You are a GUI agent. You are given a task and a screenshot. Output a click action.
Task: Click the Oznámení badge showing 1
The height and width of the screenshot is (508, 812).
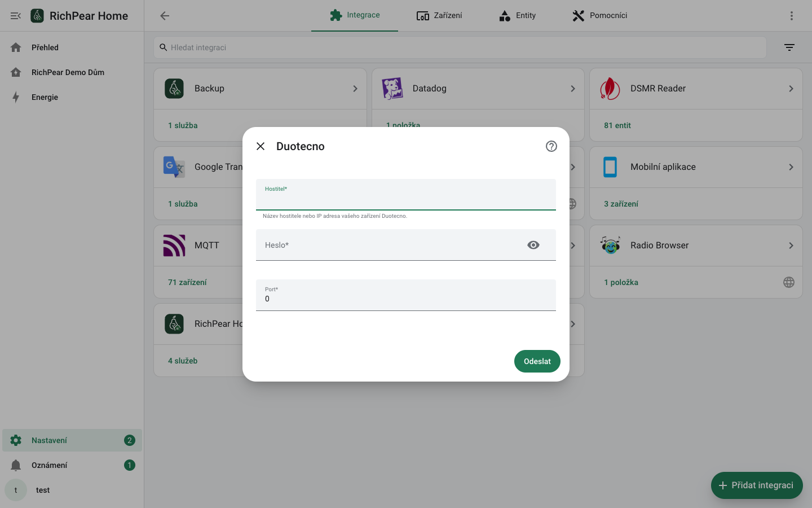[x=130, y=465]
